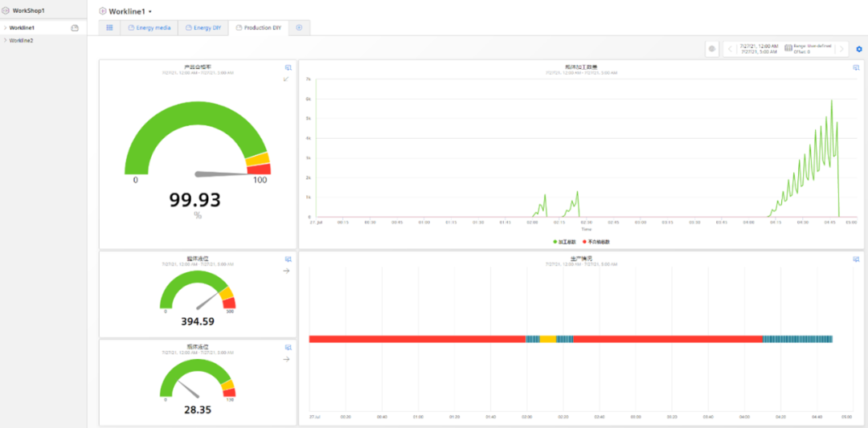Open the Workline1 title dropdown
The width and height of the screenshot is (868, 428).
coord(150,11)
